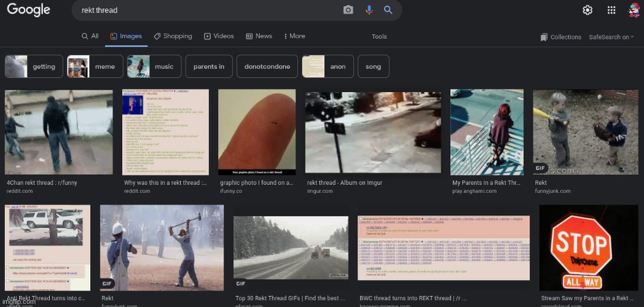Open the Google account avatar
The height and width of the screenshot is (307, 644).
634,10
